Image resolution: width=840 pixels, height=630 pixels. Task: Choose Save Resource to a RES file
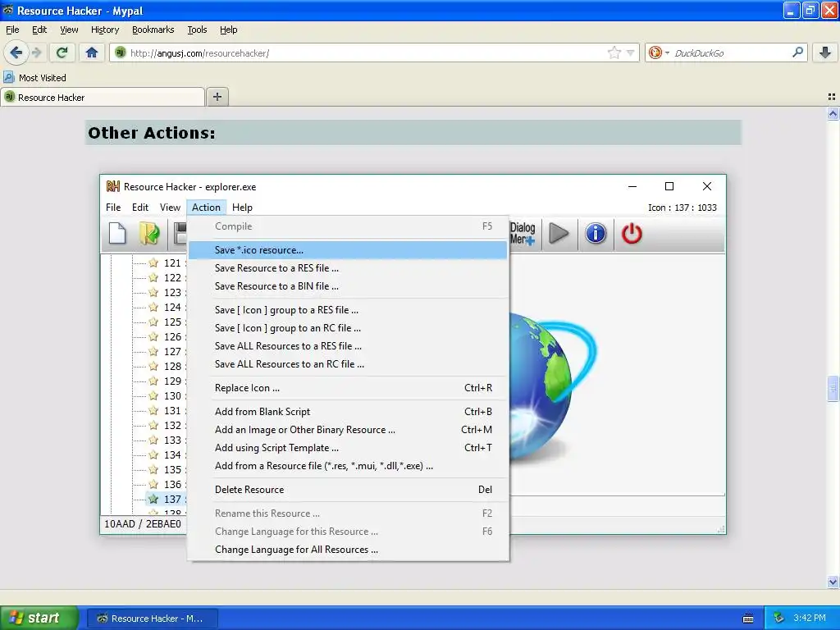[348, 268]
